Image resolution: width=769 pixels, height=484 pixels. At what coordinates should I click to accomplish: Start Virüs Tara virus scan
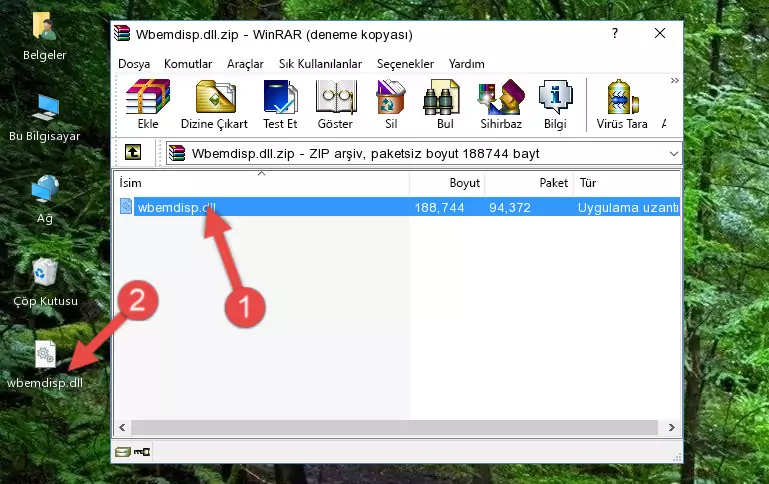coord(622,104)
